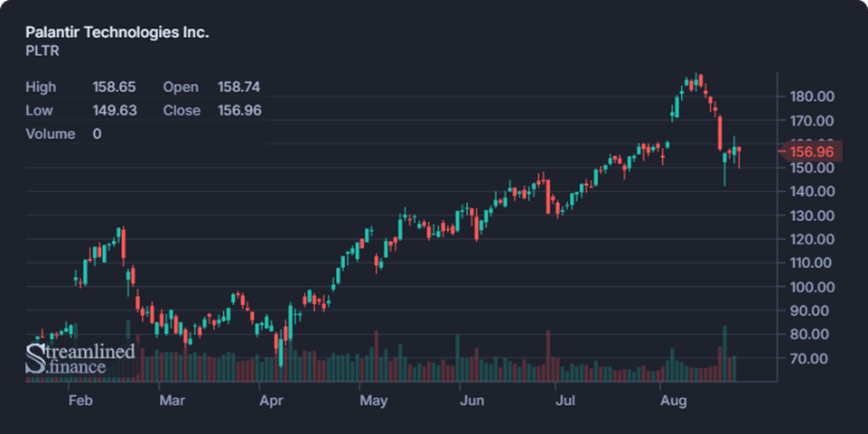
Task: Click the Feb time axis label
Action: (x=80, y=401)
